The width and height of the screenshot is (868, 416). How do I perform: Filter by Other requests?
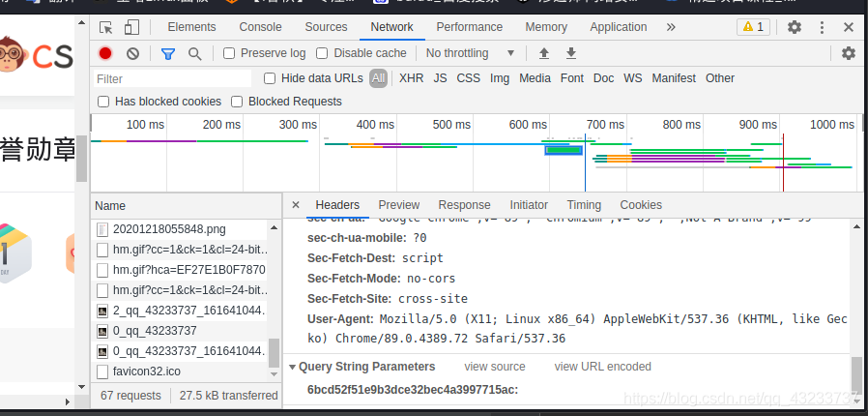[x=720, y=78]
